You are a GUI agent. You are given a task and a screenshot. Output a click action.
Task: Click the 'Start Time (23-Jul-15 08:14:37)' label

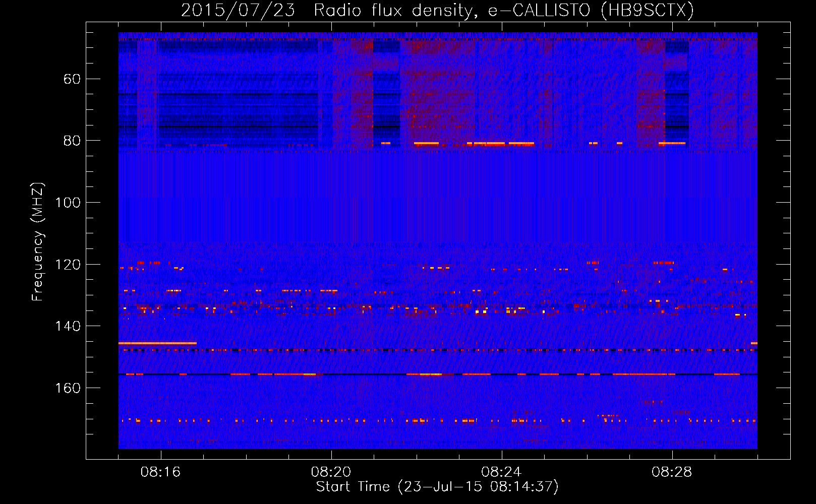pyautogui.click(x=437, y=487)
